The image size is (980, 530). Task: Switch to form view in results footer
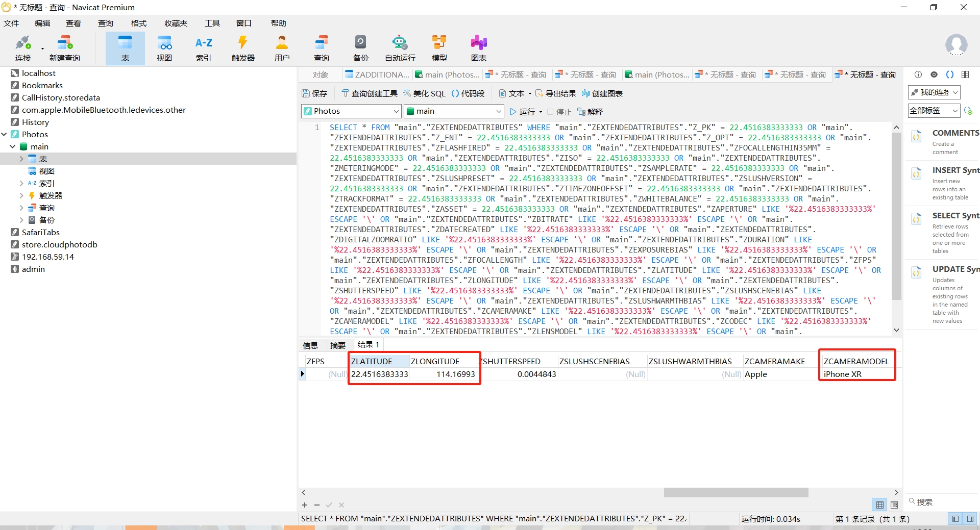[894, 505]
